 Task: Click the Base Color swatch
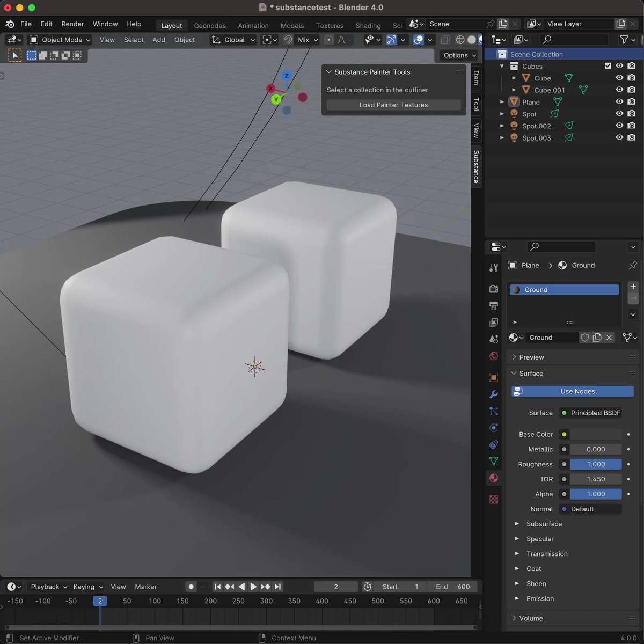(x=596, y=434)
